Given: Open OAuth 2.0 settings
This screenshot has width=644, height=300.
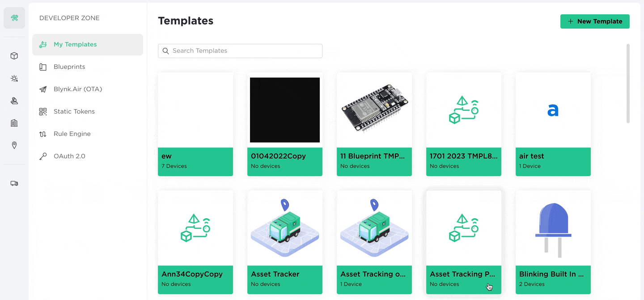Looking at the screenshot, I should tap(69, 156).
